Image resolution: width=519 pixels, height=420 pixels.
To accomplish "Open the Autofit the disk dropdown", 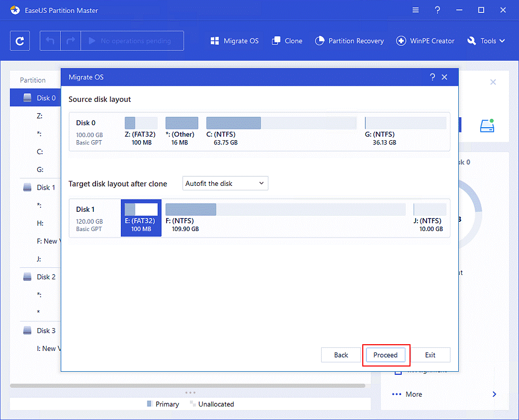I will [x=225, y=183].
